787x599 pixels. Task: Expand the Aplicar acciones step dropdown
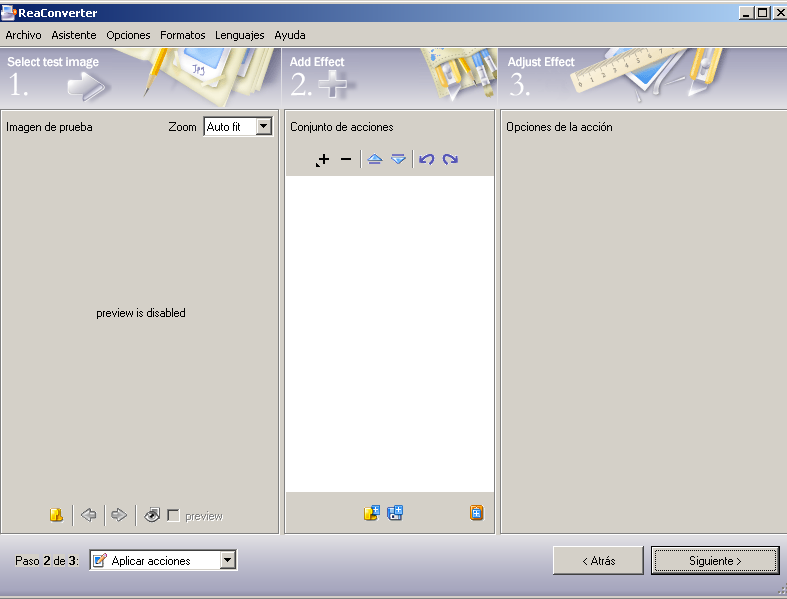click(227, 560)
